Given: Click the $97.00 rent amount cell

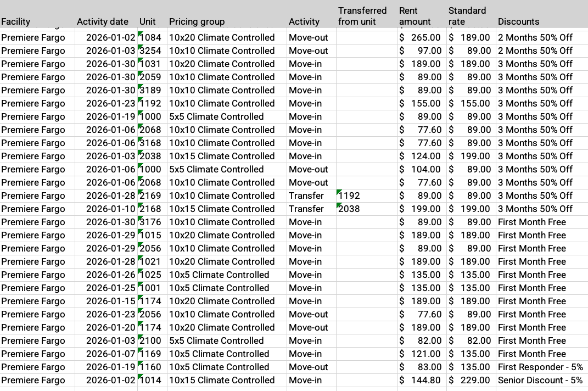Looking at the screenshot, I should [421, 51].
